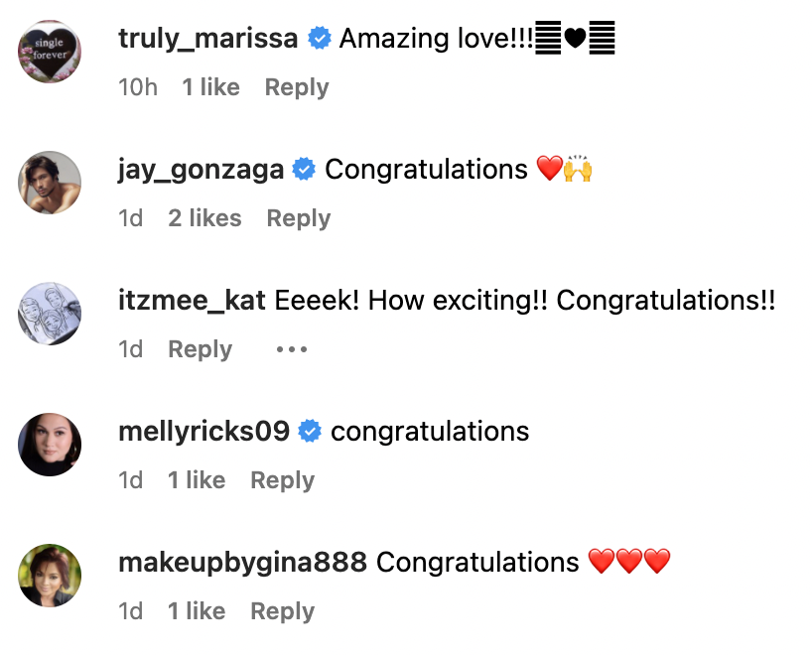This screenshot has height=655, width=812.
Task: Reply to makeupbygina888's comment
Action: tap(282, 610)
